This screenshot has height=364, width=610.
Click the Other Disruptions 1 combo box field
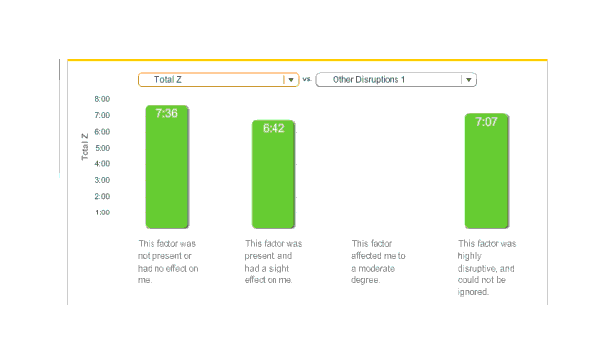coord(396,80)
